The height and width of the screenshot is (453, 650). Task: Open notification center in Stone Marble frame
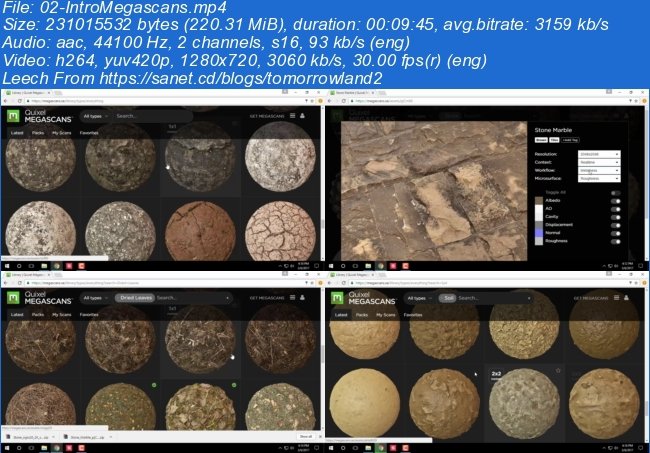[641, 266]
